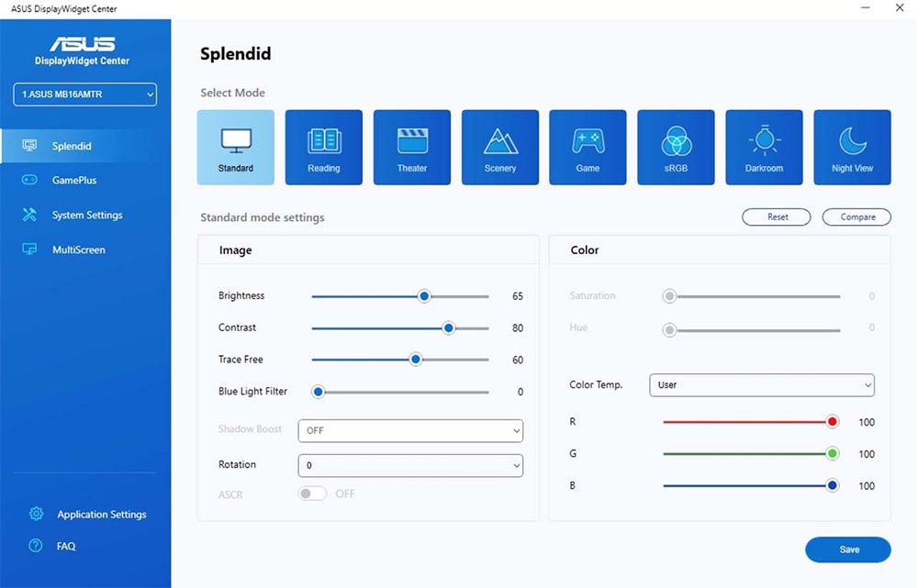Select the sRGB mode tile
Viewport: 918px width, 588px height.
(x=677, y=148)
